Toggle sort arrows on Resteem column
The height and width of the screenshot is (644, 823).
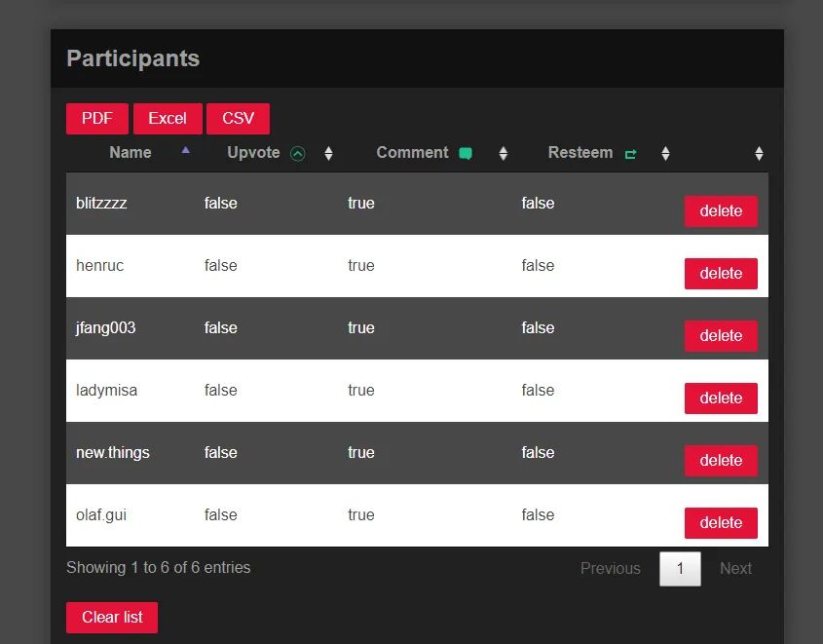pos(665,154)
